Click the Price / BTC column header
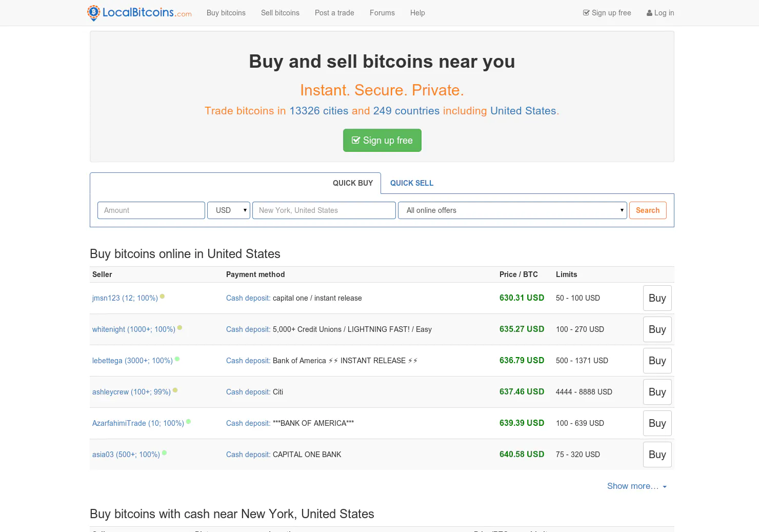The width and height of the screenshot is (759, 532). click(x=518, y=274)
